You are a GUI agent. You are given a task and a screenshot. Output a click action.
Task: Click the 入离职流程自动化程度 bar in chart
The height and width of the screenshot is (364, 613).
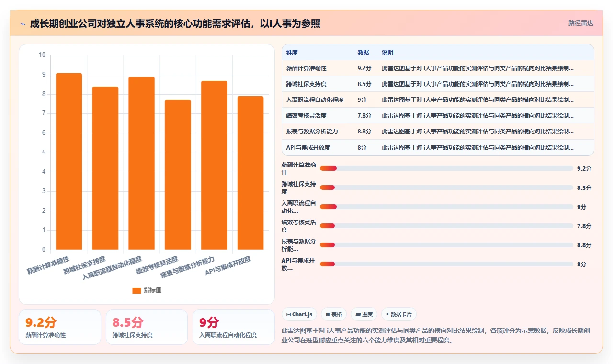coord(141,163)
